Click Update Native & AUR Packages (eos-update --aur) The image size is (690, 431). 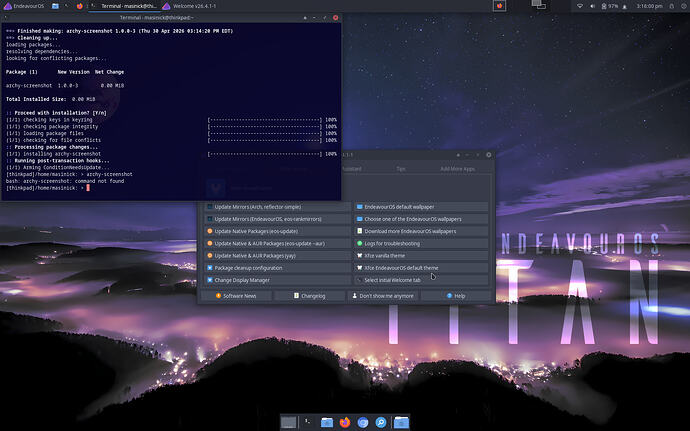[277, 243]
